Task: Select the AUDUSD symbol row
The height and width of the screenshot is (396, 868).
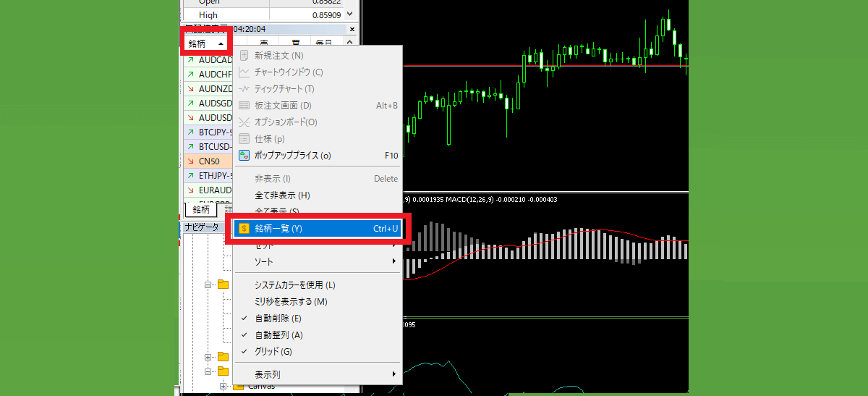Action: [209, 118]
